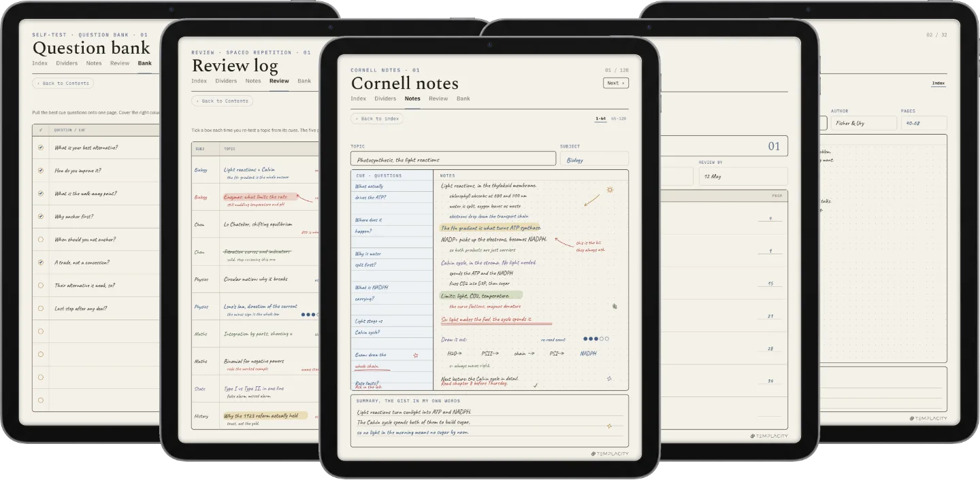Click the re-read count dots tracker
This screenshot has height=480, width=980.
(x=596, y=339)
